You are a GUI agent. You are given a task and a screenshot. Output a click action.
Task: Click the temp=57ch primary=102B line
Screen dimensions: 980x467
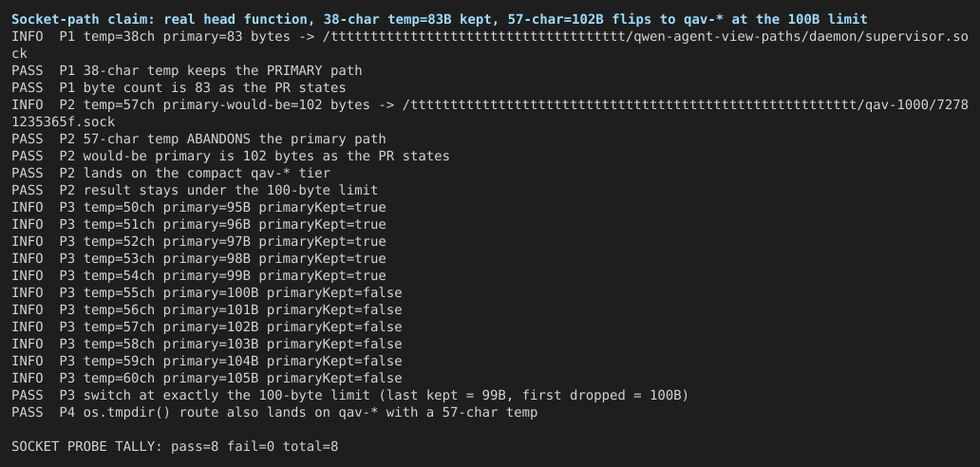pyautogui.click(x=206, y=327)
